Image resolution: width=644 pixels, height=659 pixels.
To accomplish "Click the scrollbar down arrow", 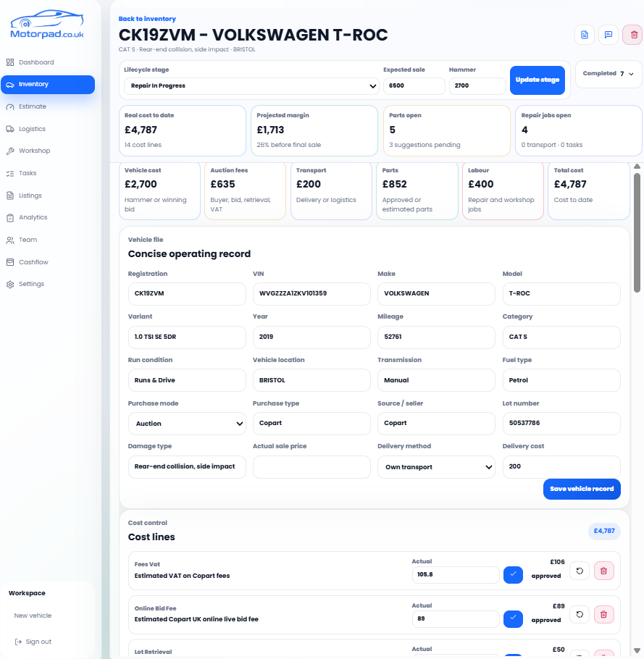I will (637, 650).
